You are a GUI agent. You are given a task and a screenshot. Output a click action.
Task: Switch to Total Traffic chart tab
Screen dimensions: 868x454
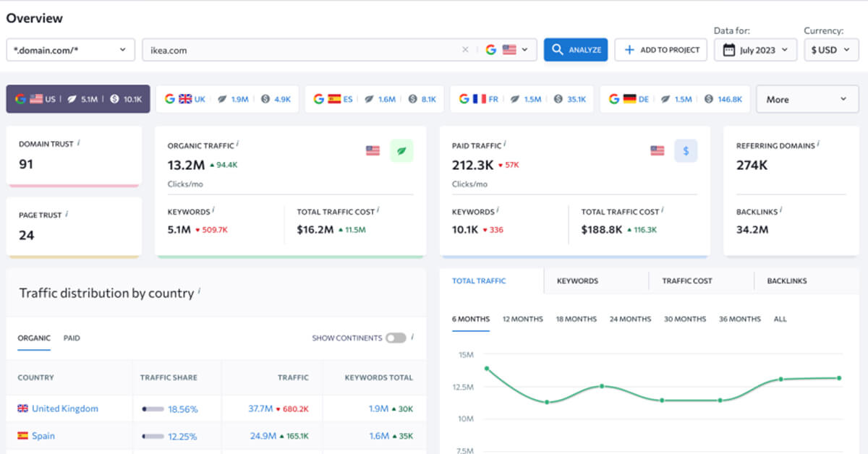(x=479, y=280)
